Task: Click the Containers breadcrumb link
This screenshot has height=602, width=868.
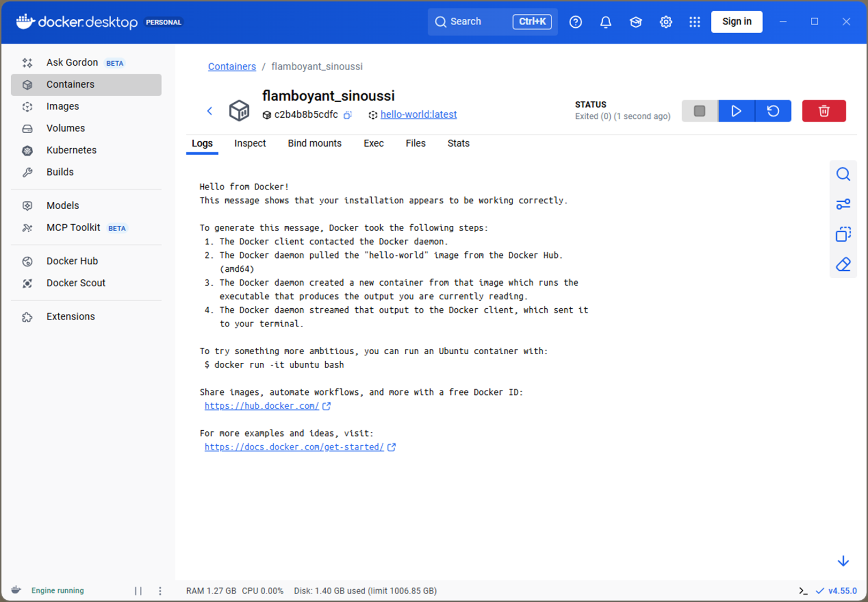Action: (x=232, y=66)
